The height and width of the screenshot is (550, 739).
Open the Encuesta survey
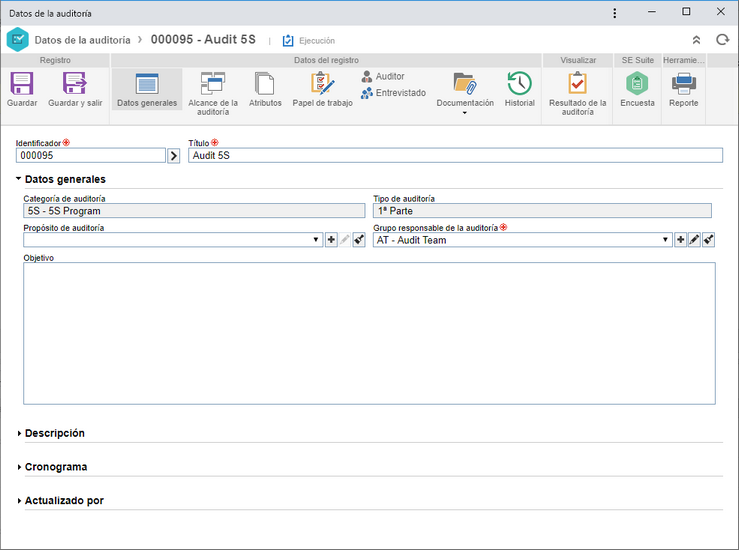(637, 90)
